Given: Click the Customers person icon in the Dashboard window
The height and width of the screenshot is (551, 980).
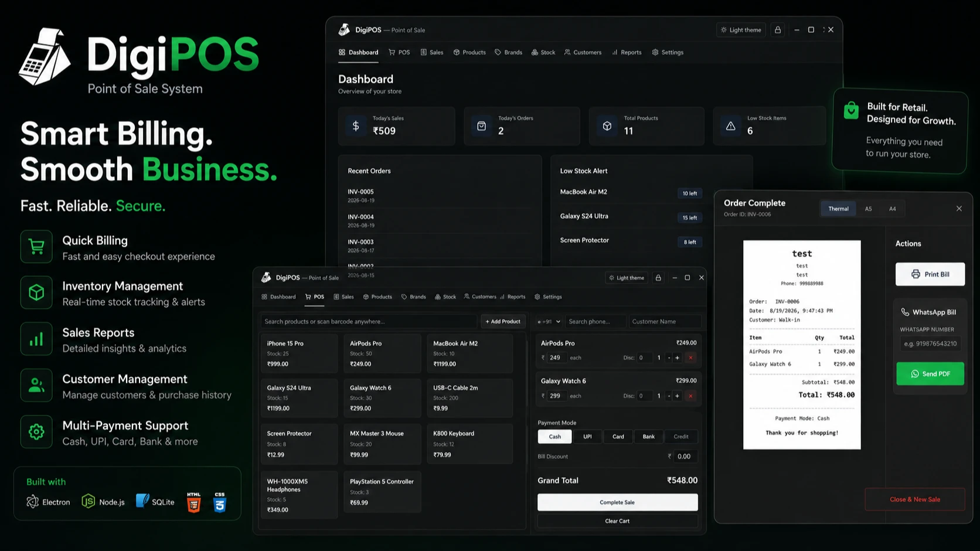Looking at the screenshot, I should click(567, 52).
